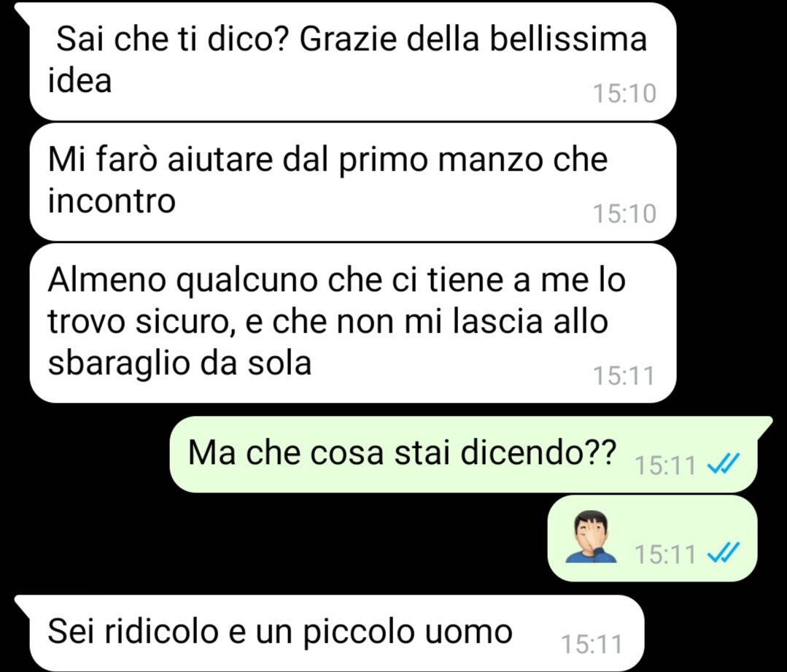
Task: Select message starting 'Almeno qualcuno che ci tiene'
Action: click(x=353, y=323)
